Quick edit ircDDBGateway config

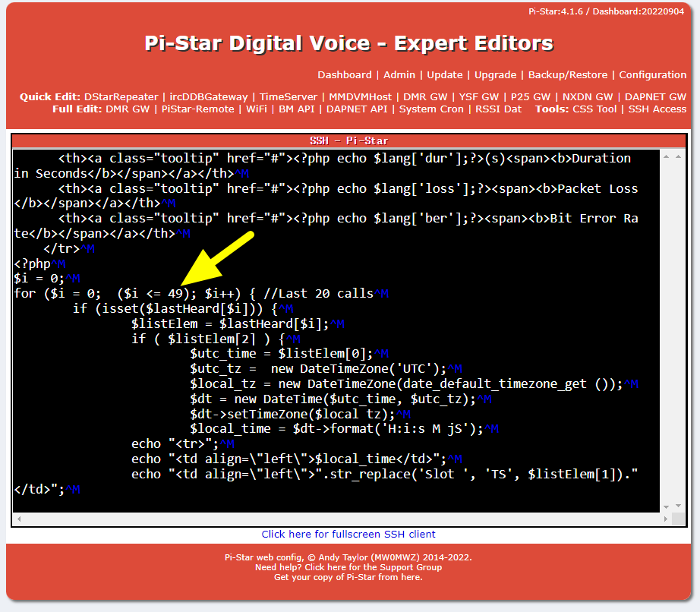click(209, 97)
